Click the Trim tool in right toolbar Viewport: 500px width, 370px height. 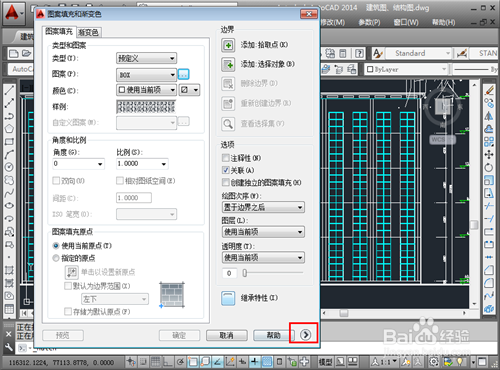489,206
